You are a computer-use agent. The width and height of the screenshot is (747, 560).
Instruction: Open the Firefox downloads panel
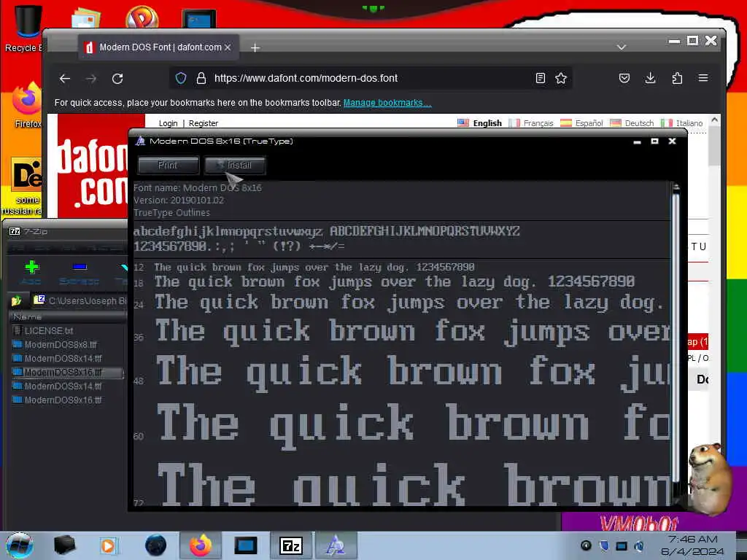650,78
